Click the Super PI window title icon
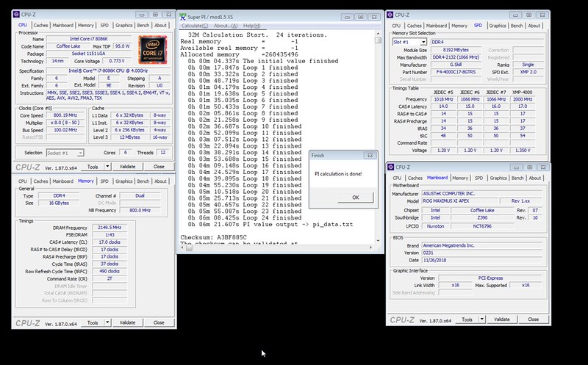 click(182, 17)
